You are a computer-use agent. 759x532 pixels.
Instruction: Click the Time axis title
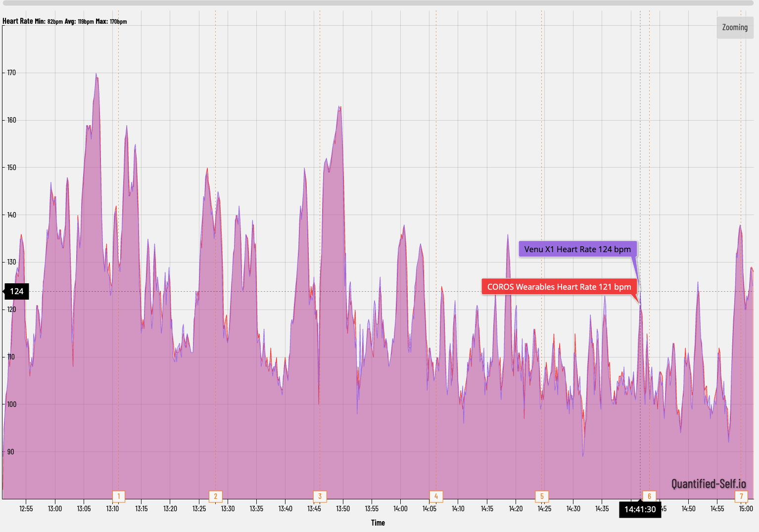click(x=378, y=523)
